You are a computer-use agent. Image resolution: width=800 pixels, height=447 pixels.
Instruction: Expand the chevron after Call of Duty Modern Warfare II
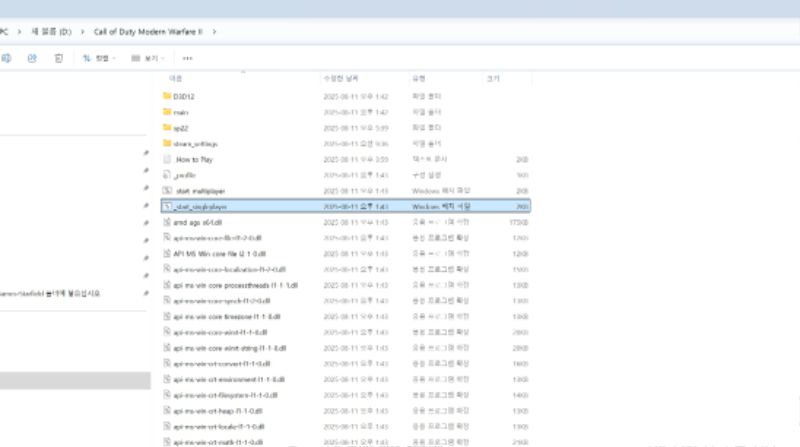pos(214,31)
